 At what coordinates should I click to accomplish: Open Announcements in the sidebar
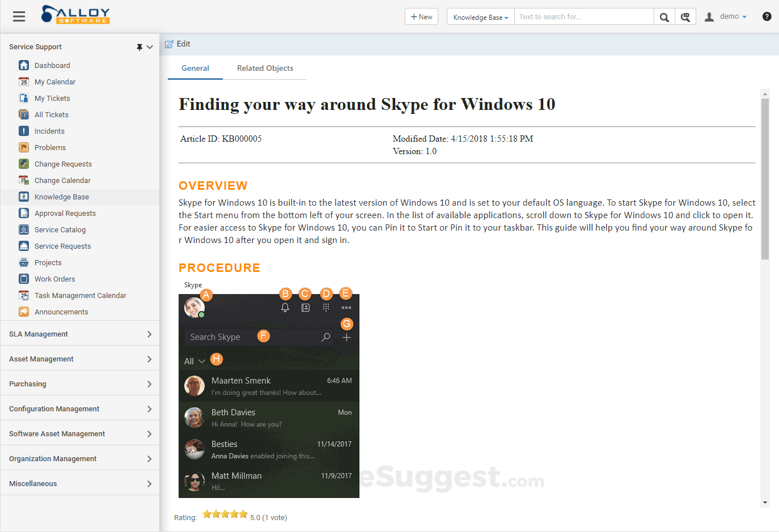coord(61,312)
